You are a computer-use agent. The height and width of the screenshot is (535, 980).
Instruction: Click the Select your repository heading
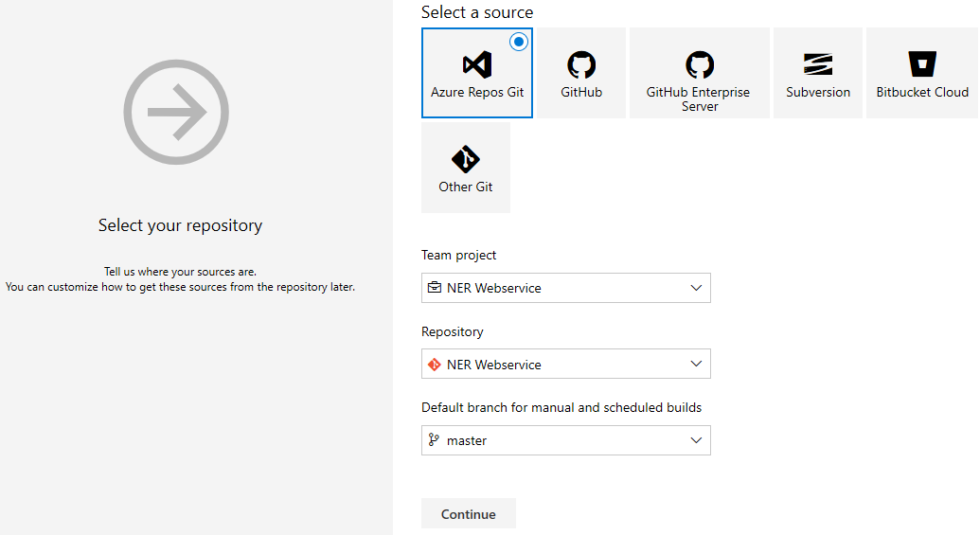[x=180, y=225]
